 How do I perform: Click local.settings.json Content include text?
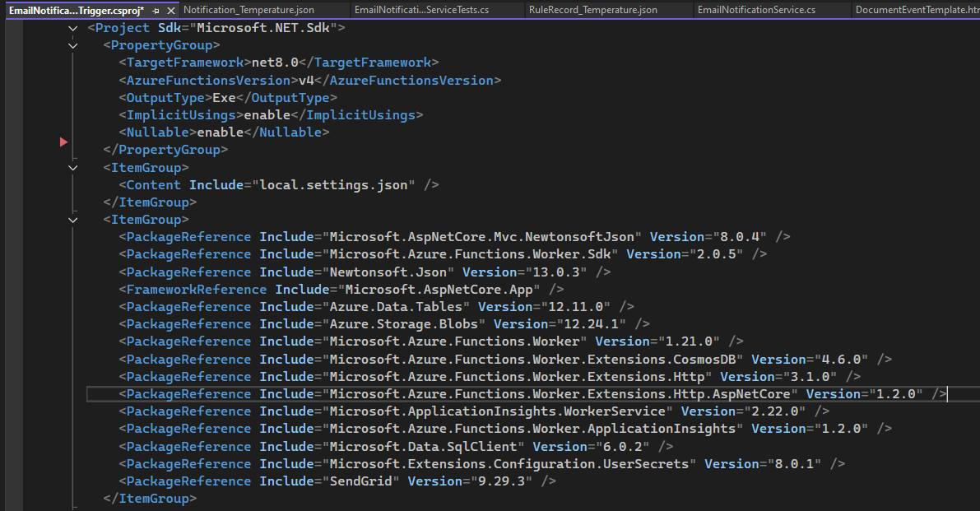(x=334, y=185)
